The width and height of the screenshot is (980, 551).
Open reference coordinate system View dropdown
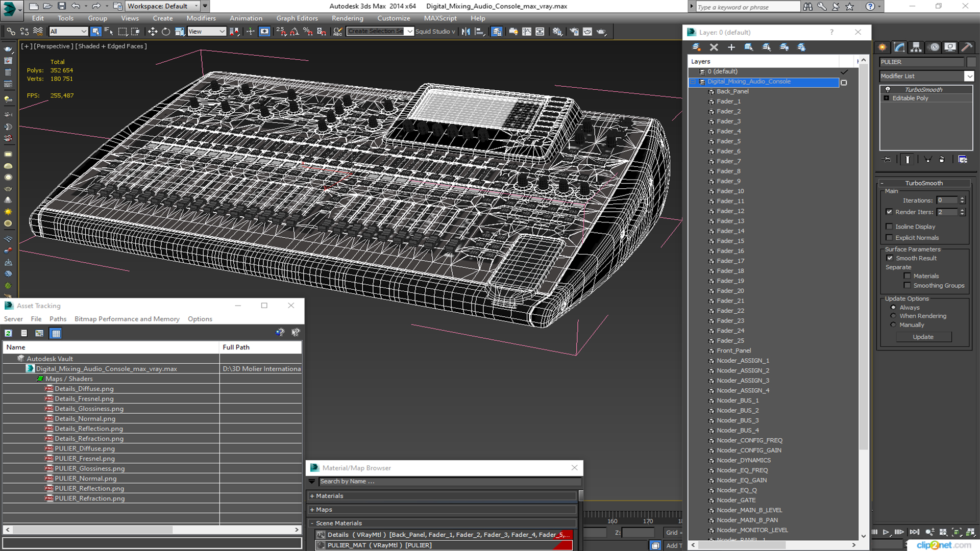[x=207, y=32]
